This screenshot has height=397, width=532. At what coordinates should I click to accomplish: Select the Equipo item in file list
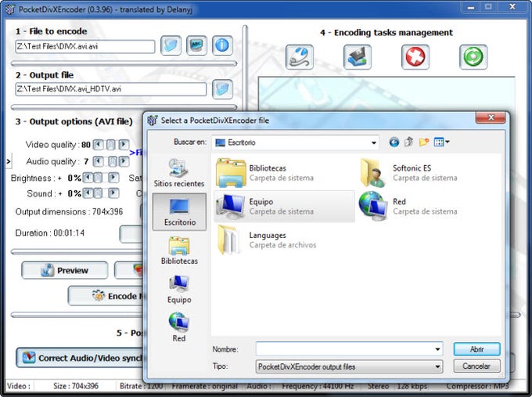click(284, 206)
